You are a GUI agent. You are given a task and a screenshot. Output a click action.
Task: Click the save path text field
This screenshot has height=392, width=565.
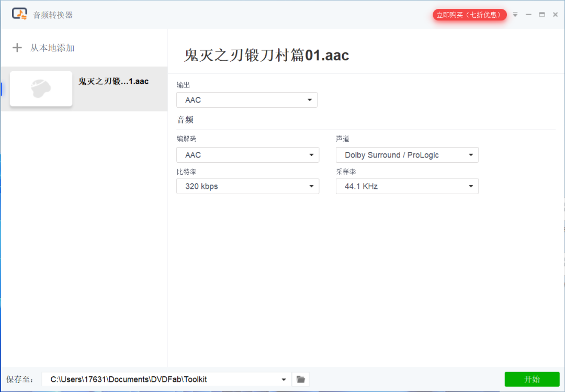(157, 379)
